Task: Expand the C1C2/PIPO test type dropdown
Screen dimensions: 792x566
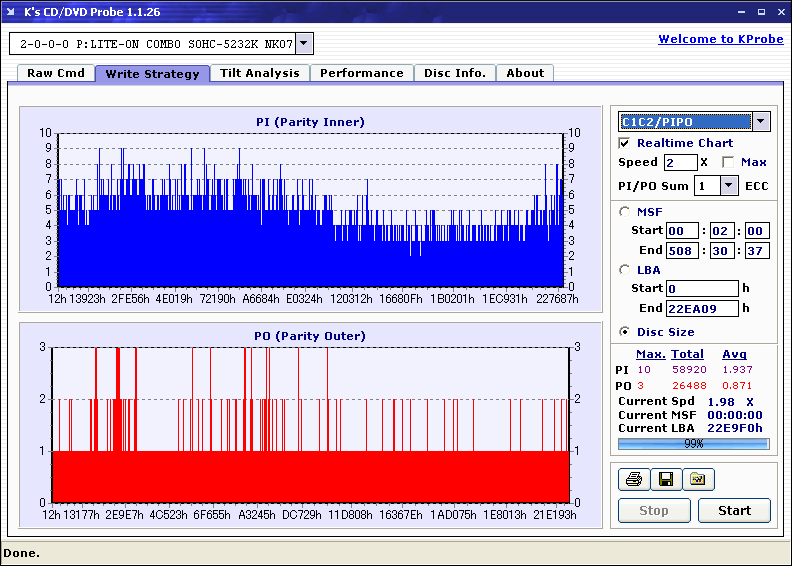Action: pos(761,122)
